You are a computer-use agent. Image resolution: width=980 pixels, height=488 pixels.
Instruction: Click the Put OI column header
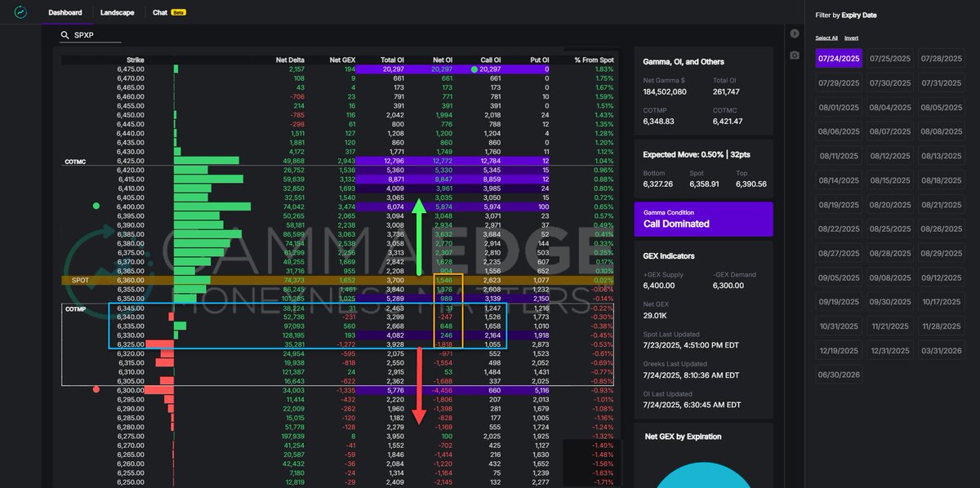pos(540,60)
